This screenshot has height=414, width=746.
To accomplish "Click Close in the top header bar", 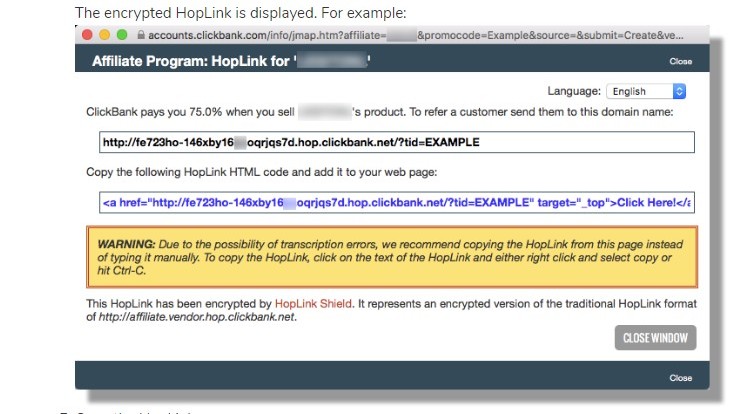I will (680, 61).
